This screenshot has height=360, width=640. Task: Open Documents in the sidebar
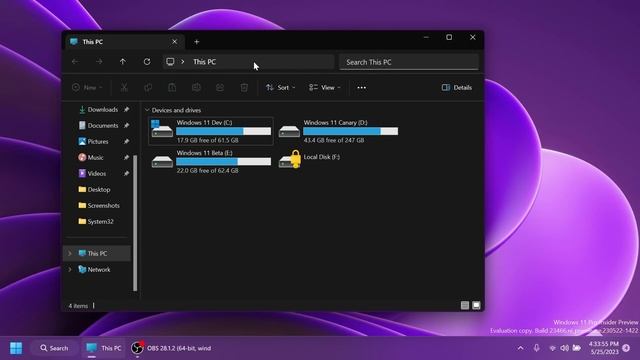98,125
